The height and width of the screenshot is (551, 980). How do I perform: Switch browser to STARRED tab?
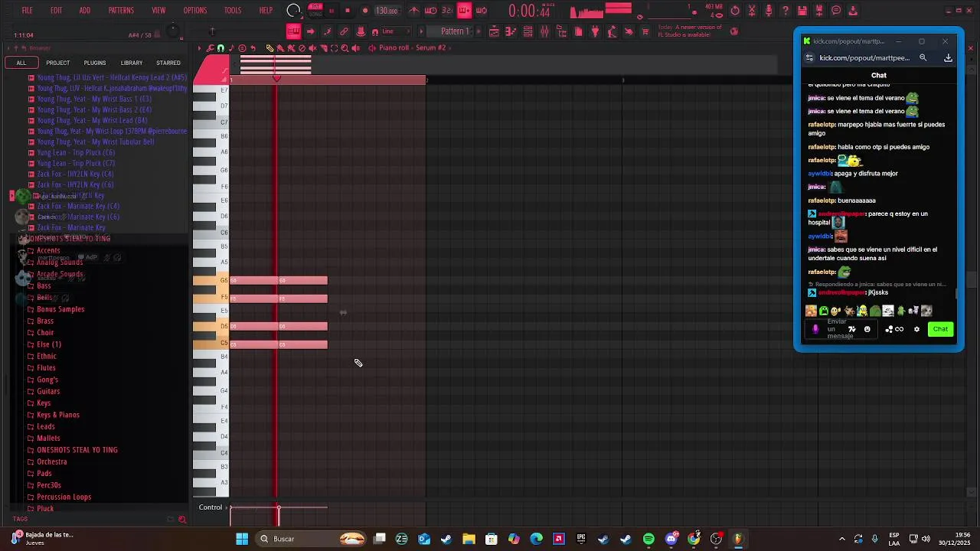pyautogui.click(x=168, y=63)
